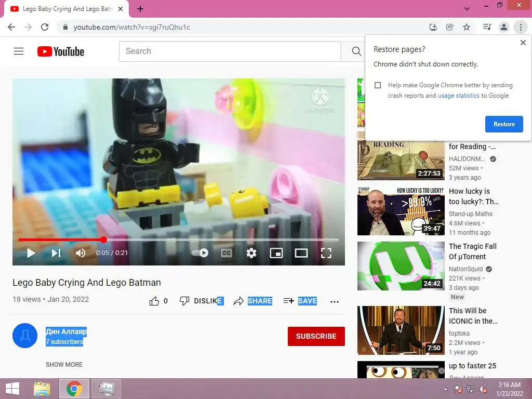Open the channel avatar icon
This screenshot has height=399, width=532.
point(25,336)
